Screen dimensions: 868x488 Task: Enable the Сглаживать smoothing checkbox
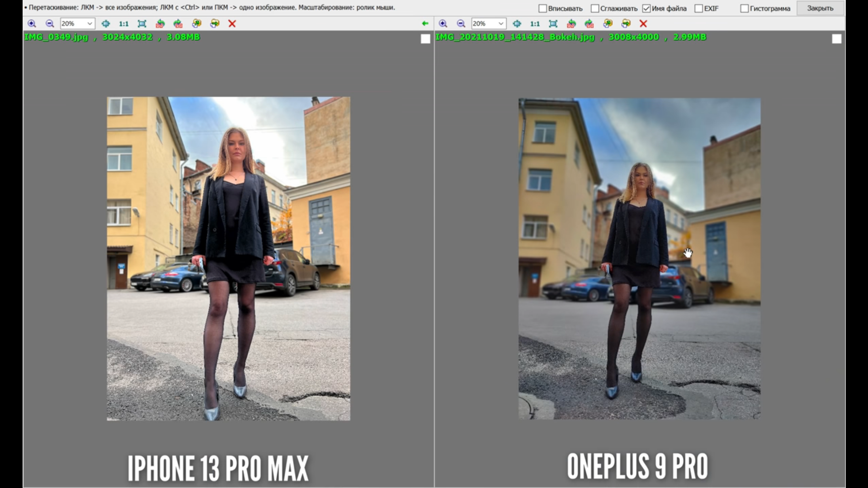click(x=595, y=9)
